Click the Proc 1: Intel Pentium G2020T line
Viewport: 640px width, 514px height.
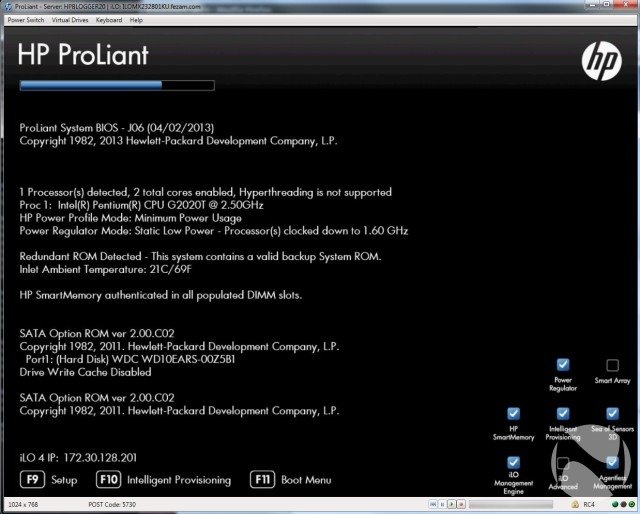click(141, 205)
